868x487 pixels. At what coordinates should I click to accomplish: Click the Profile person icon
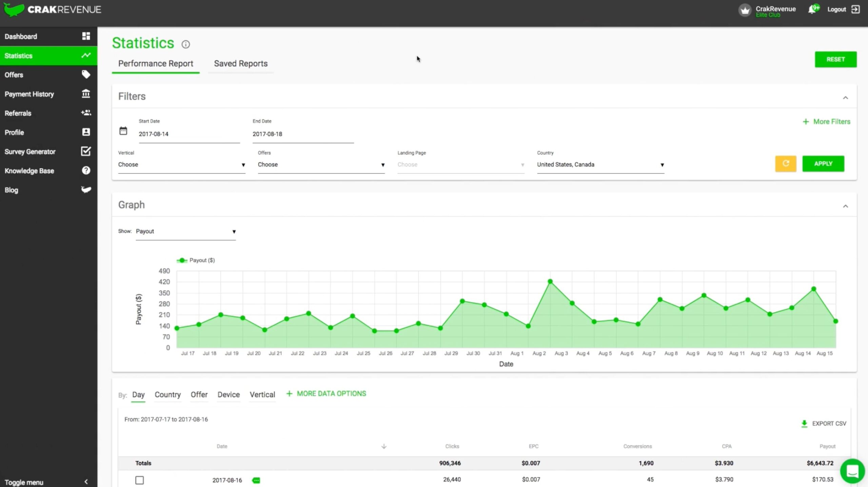(x=86, y=132)
